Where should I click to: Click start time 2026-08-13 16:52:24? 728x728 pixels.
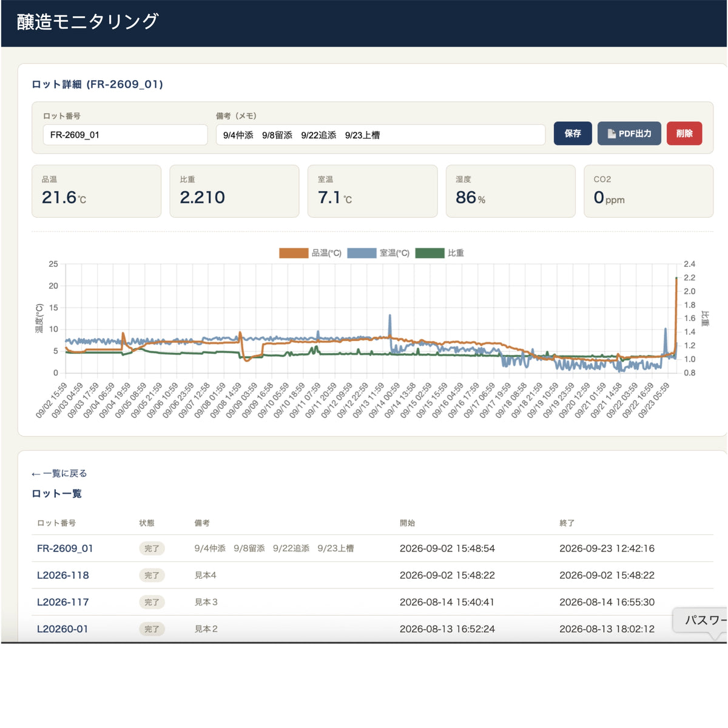[447, 629]
